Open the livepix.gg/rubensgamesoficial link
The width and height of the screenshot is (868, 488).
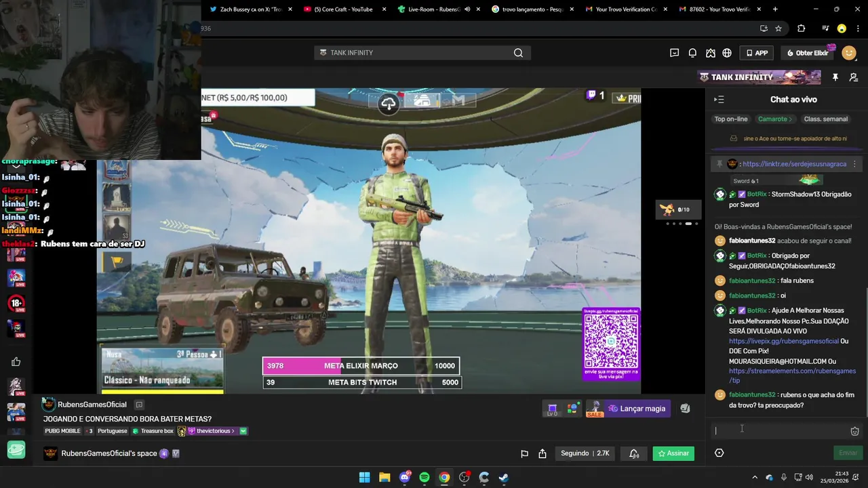[x=784, y=341]
